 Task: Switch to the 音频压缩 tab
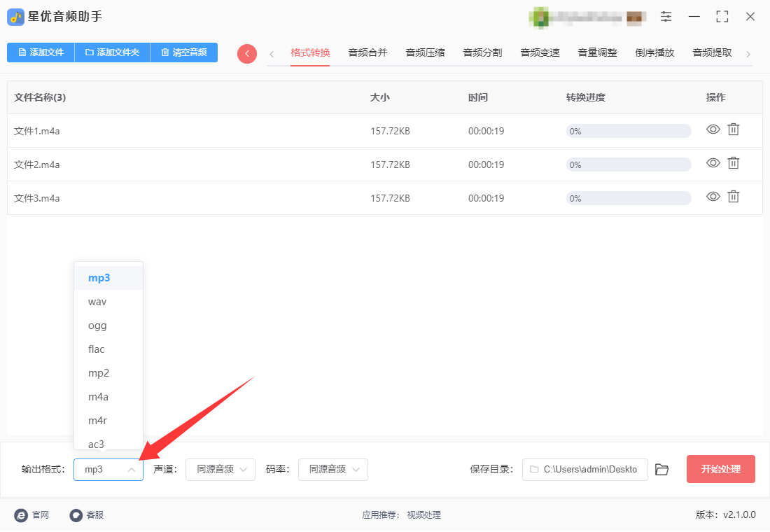[x=426, y=52]
